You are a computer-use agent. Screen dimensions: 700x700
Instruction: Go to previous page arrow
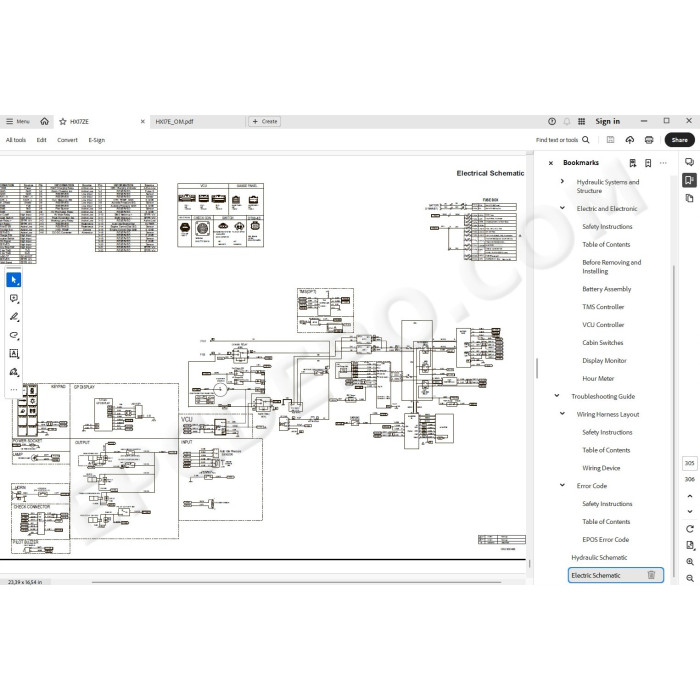click(x=690, y=496)
